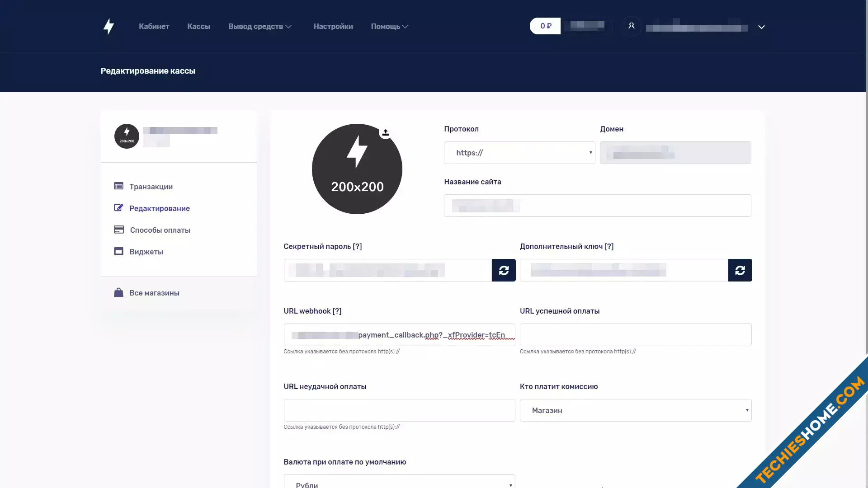This screenshot has width=868, height=488.
Task: Click the user profile avatar icon
Action: [x=632, y=26]
